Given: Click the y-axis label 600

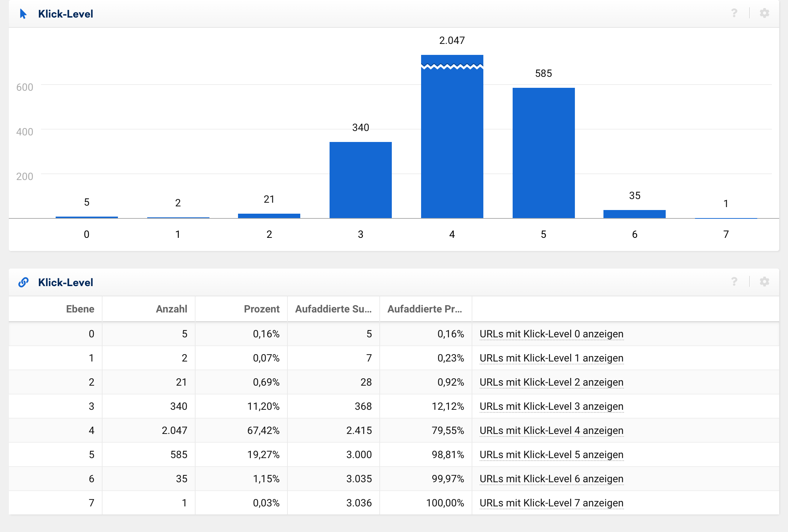Looking at the screenshot, I should (25, 87).
